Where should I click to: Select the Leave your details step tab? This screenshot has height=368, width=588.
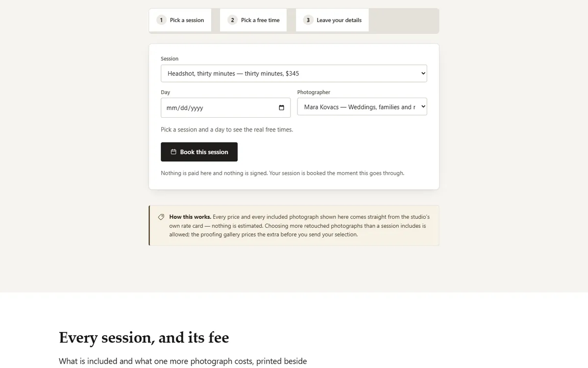[x=332, y=20]
